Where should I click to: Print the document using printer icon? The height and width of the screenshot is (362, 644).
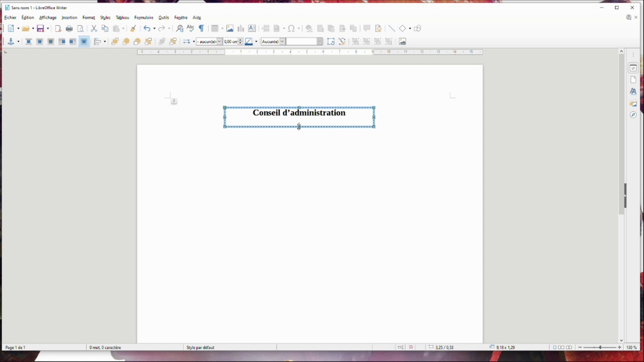tap(69, 29)
